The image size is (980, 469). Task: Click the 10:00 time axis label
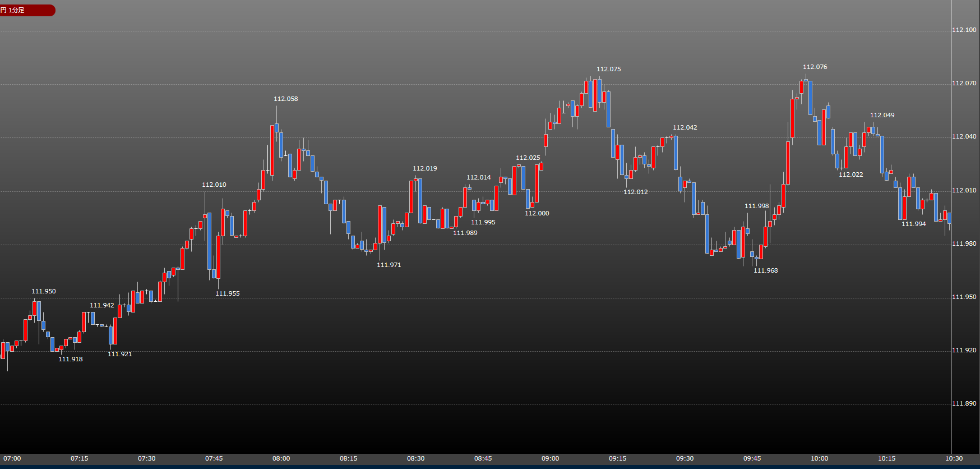pos(820,458)
